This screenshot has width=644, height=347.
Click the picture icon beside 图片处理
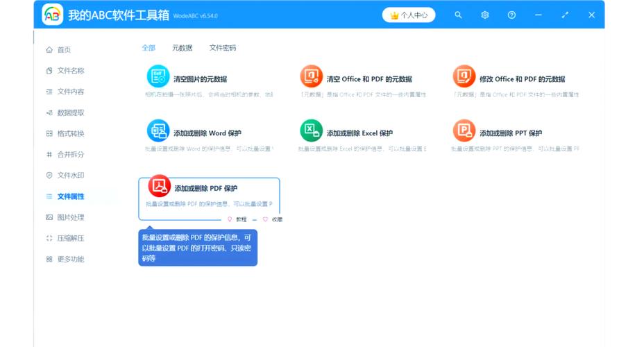49,217
